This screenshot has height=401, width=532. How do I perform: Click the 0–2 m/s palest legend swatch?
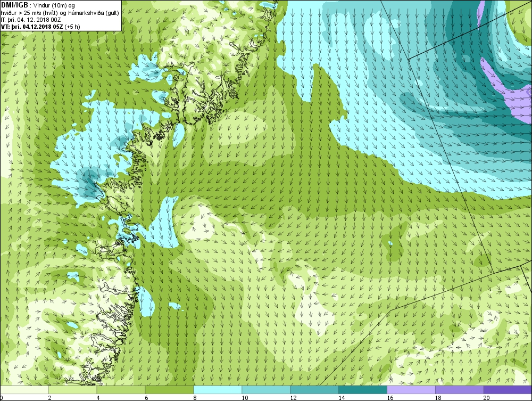[x=24, y=389]
